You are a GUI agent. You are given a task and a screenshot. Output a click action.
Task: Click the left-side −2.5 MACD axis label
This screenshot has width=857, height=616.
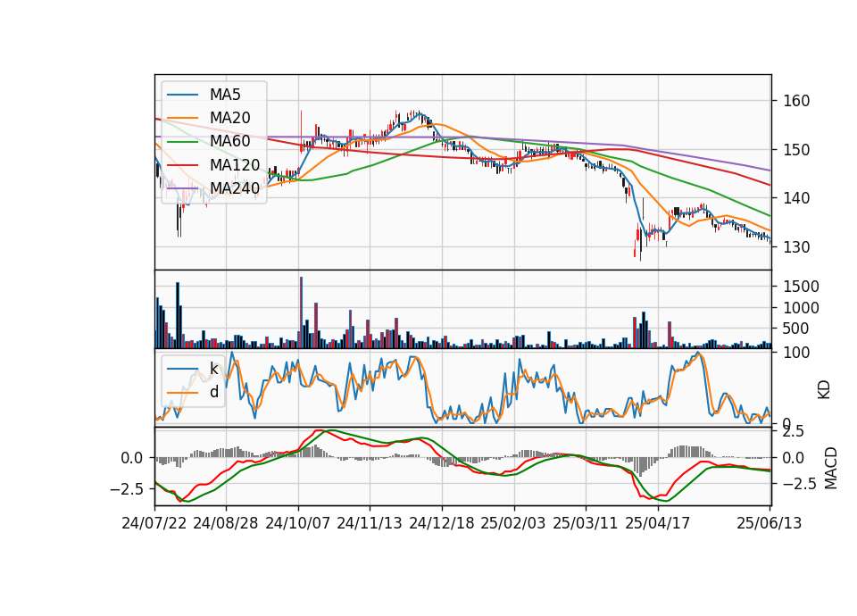(127, 488)
